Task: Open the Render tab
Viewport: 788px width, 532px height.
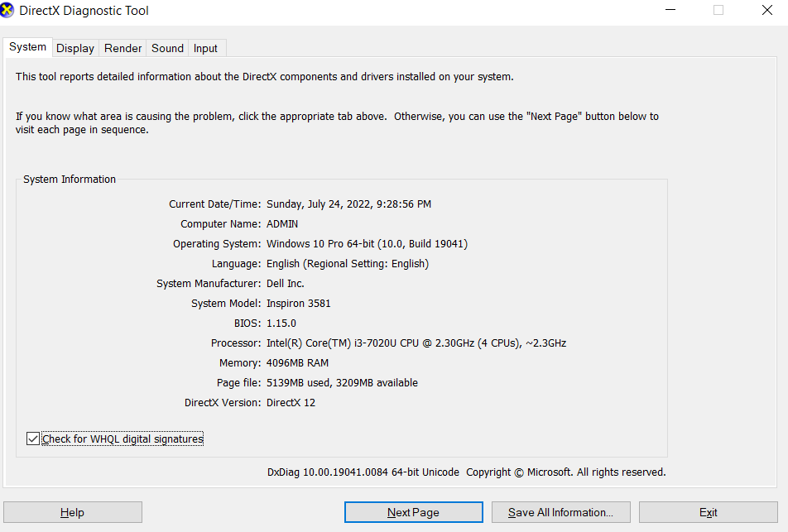Action: click(123, 48)
